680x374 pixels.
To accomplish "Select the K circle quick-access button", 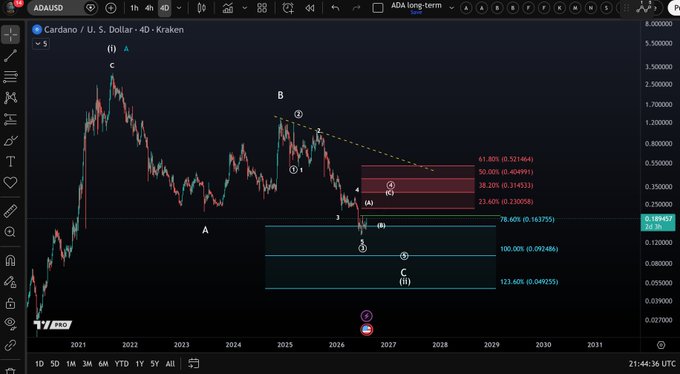I will [560, 8].
